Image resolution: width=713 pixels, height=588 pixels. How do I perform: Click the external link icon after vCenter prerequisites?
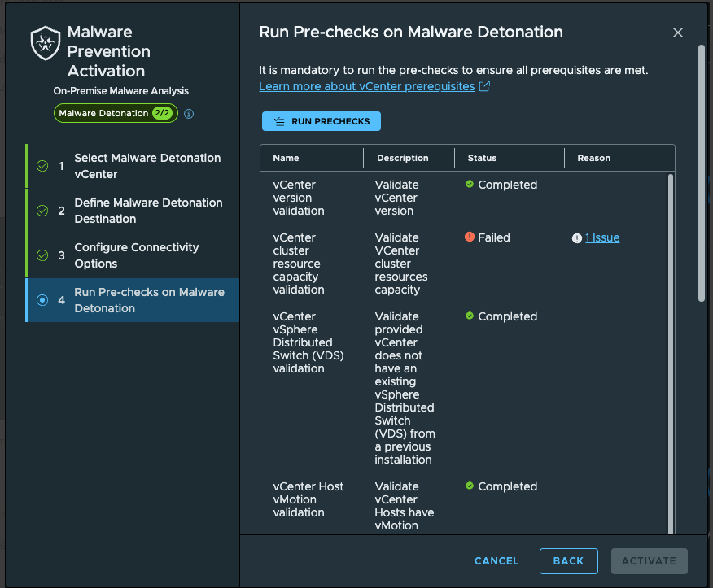485,86
